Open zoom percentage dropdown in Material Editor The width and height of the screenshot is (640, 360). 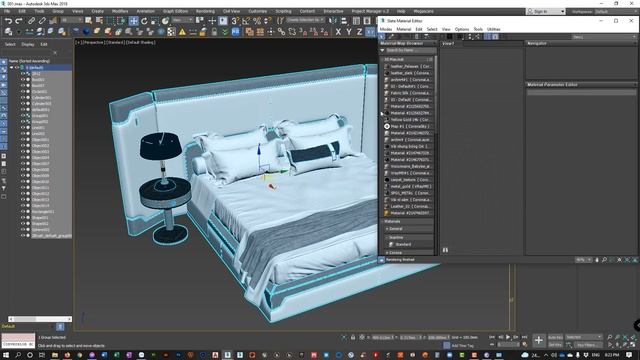coord(583,260)
